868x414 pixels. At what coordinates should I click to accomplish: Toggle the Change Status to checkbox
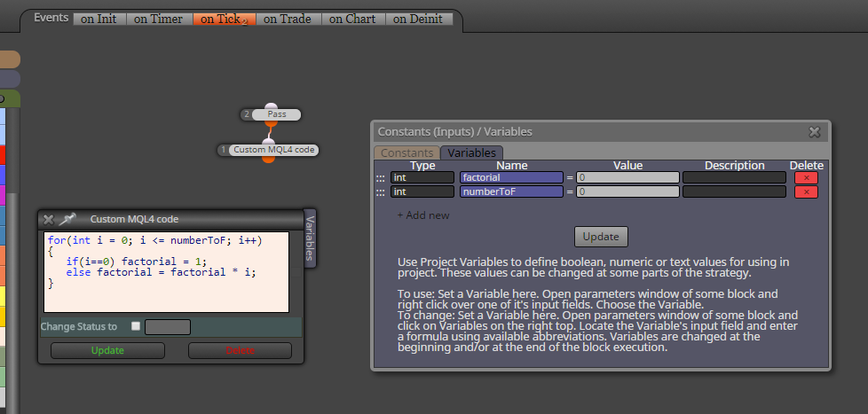(x=136, y=326)
